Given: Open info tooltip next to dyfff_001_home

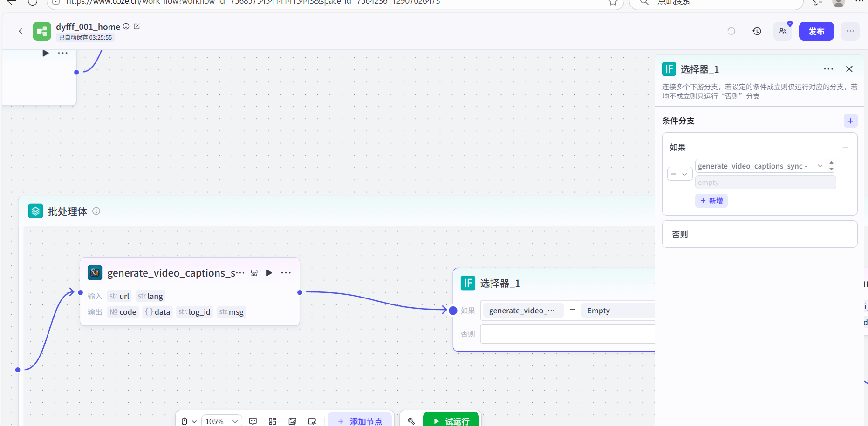Looking at the screenshot, I should 126,27.
